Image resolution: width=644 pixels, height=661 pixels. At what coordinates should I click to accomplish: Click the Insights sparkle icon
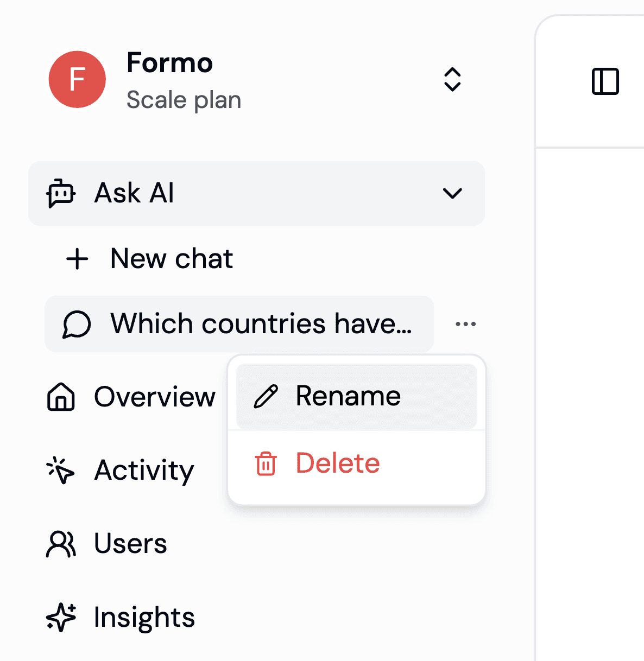pyautogui.click(x=61, y=618)
